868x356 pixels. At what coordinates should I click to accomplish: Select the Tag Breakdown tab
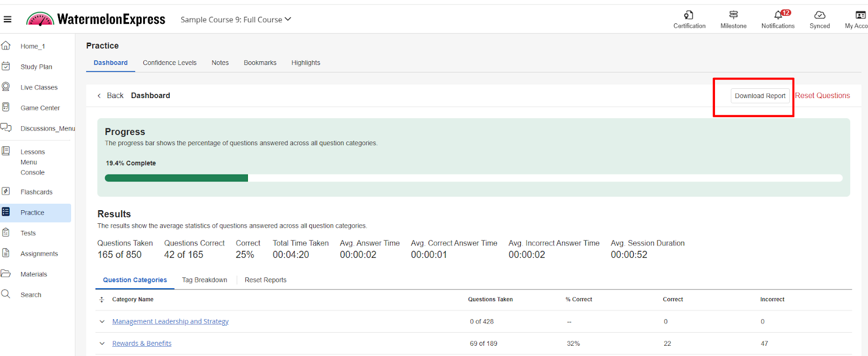click(x=205, y=280)
